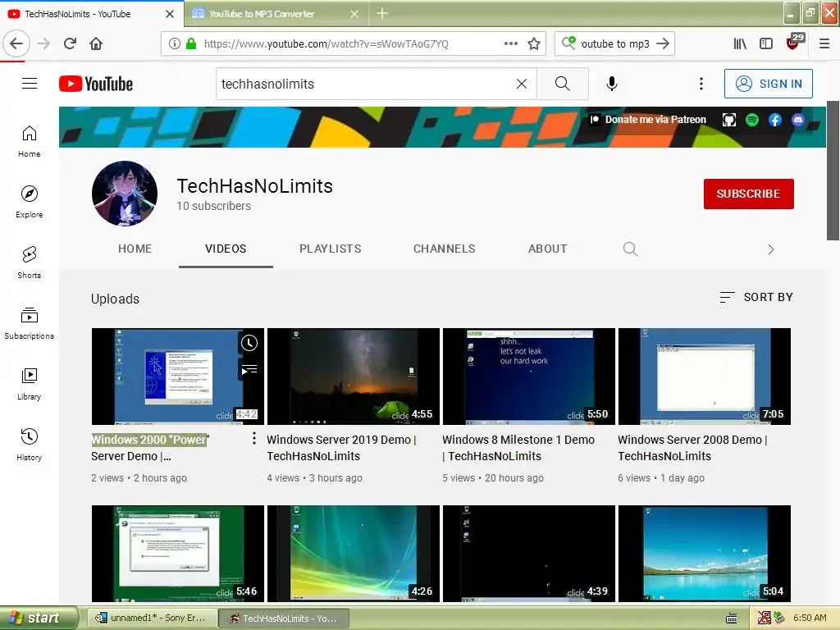The width and height of the screenshot is (840, 630).
Task: Add Windows 2000 video to queue
Action: coord(249,370)
